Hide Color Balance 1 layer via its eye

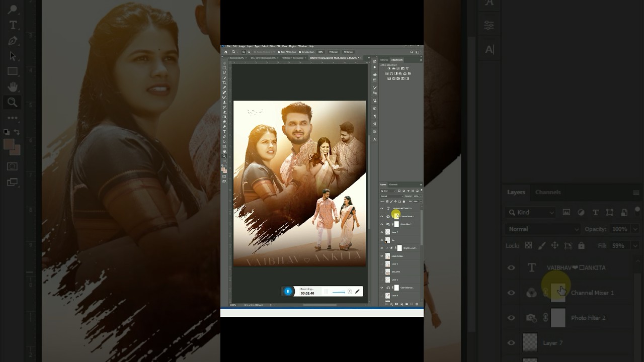(x=382, y=288)
